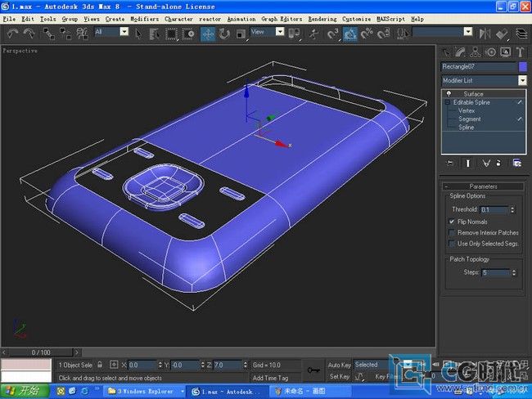Activate Bind to Space Warp tool
Image resolution: width=532 pixels, height=399 pixels.
click(x=82, y=34)
